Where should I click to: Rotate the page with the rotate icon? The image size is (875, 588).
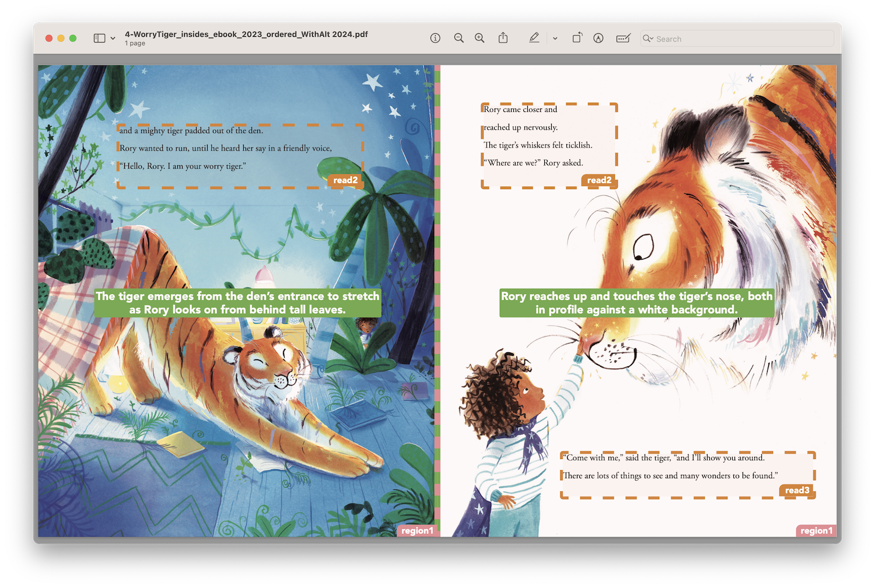point(577,38)
